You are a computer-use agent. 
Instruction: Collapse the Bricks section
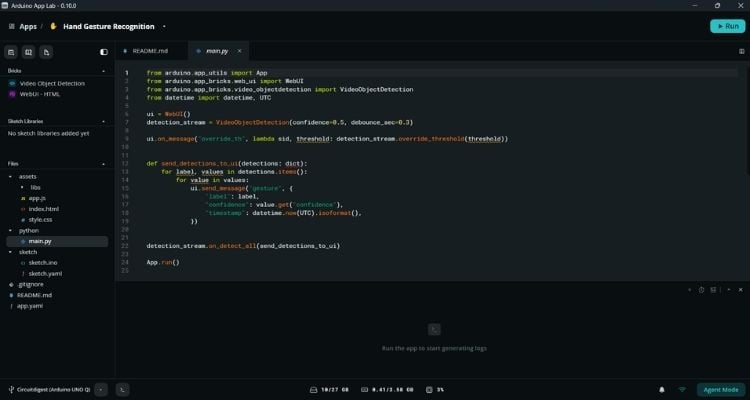tap(104, 71)
